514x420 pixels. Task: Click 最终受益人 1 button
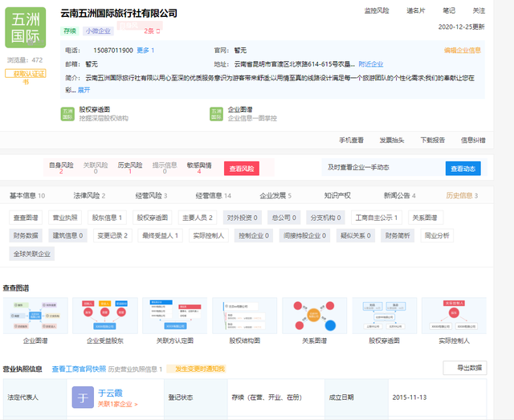[x=161, y=235]
